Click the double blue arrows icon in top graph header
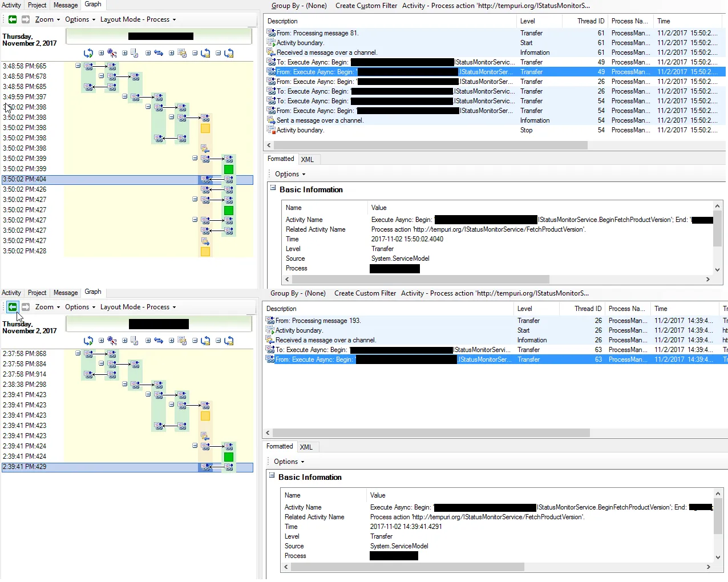The height and width of the screenshot is (582, 728). pos(159,53)
